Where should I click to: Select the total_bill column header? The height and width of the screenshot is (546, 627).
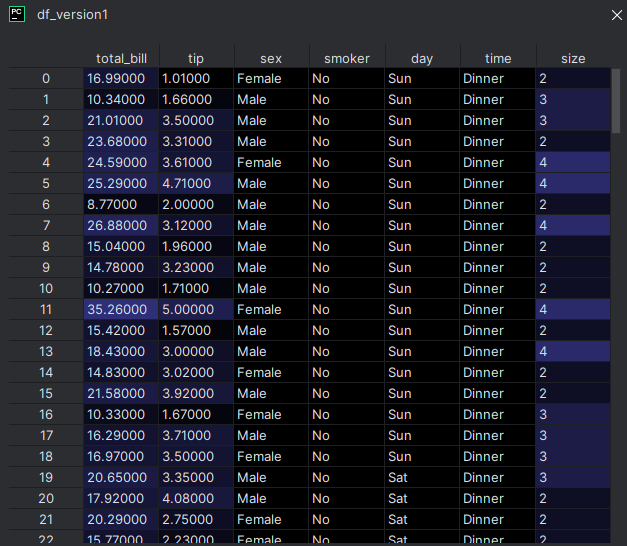pos(121,58)
